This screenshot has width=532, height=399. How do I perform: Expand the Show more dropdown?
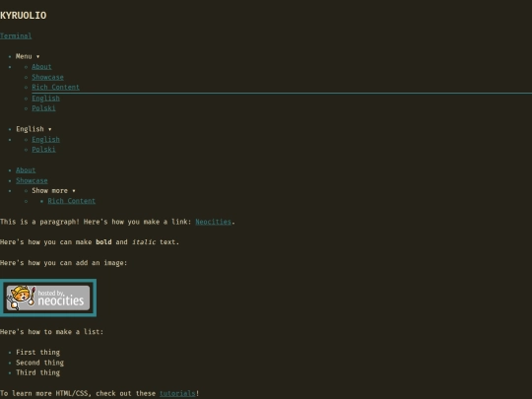(53, 191)
